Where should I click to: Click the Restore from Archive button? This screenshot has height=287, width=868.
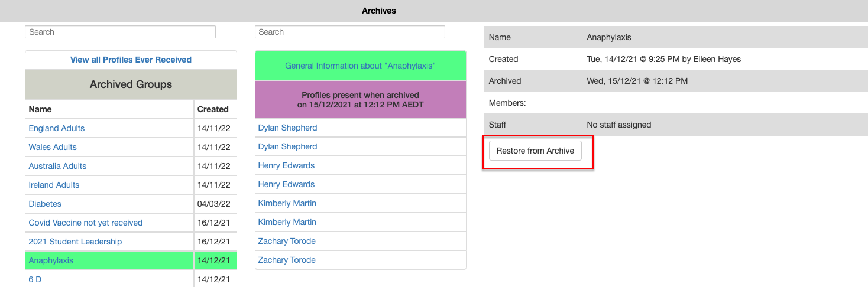535,151
